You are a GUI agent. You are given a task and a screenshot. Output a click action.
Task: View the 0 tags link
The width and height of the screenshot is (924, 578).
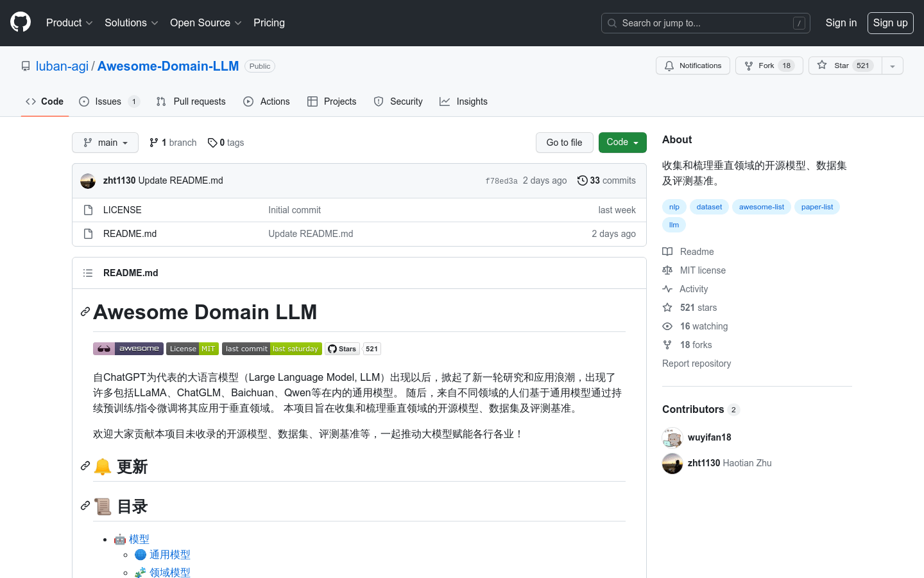[x=226, y=143]
